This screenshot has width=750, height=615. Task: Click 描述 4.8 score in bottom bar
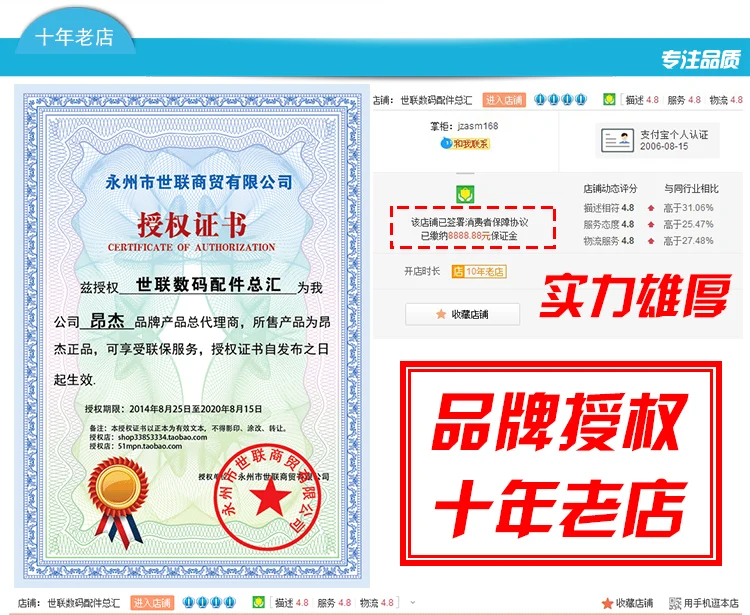[x=292, y=603]
